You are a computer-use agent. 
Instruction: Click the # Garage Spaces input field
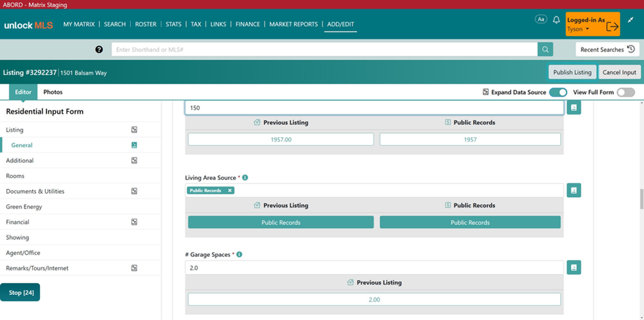click(x=374, y=267)
